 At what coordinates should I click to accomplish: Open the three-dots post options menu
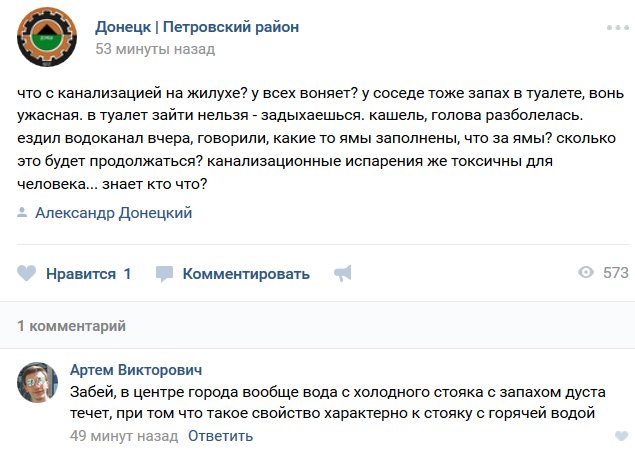pos(618,28)
